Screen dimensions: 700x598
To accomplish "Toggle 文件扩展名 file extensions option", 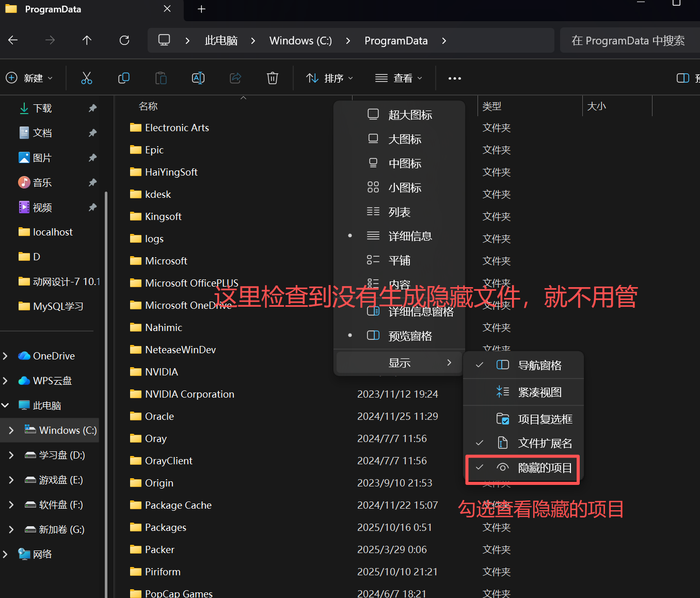I will pyautogui.click(x=523, y=443).
